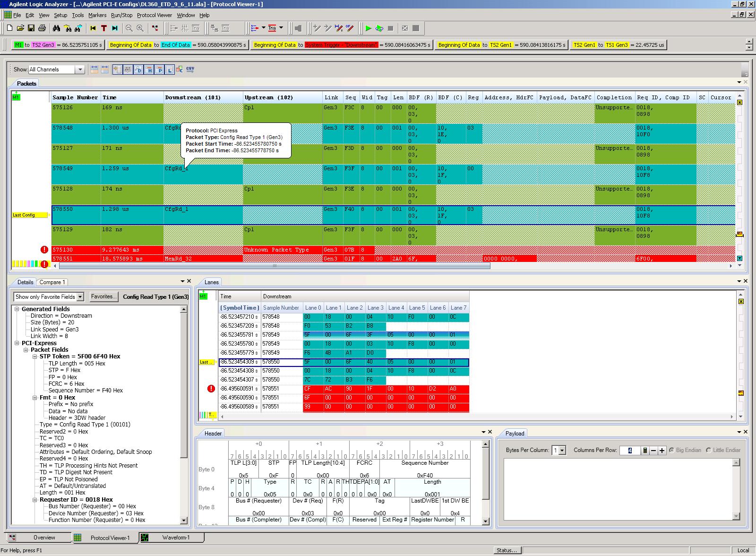Select the Little Endian radio button
The image size is (756, 556).
pos(708,450)
